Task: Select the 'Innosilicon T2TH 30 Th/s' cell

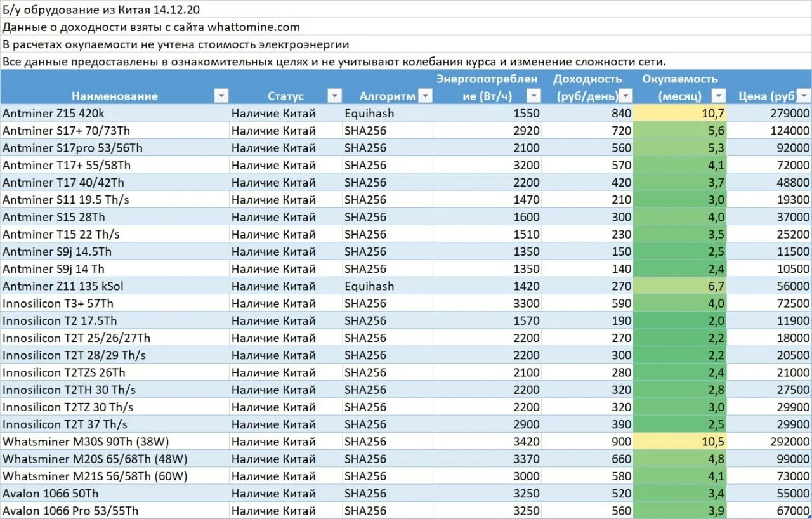Action: (114, 390)
